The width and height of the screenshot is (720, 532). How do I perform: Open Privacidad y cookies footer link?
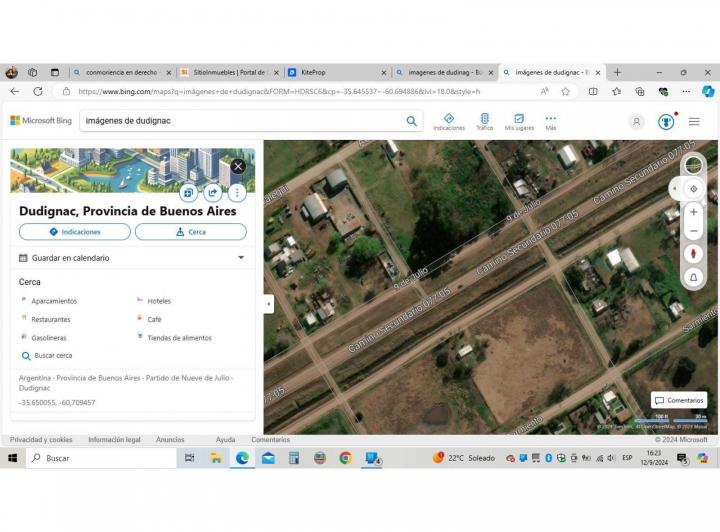coord(41,440)
